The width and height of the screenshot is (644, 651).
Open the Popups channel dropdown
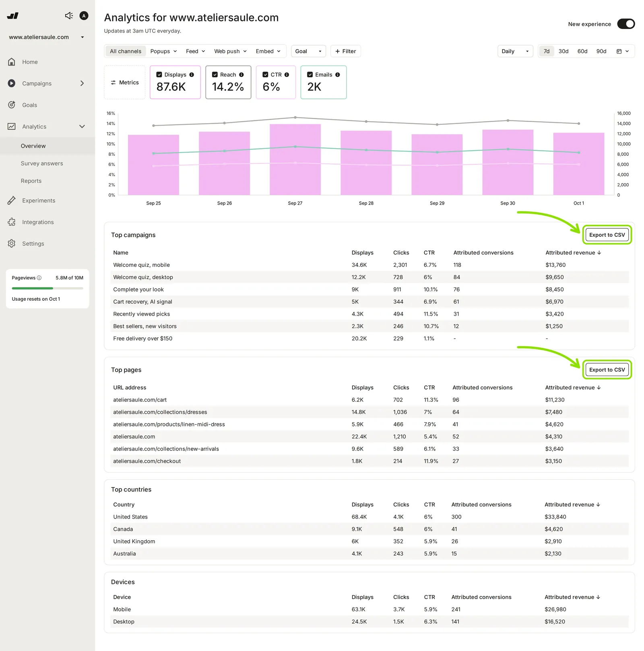coord(163,51)
